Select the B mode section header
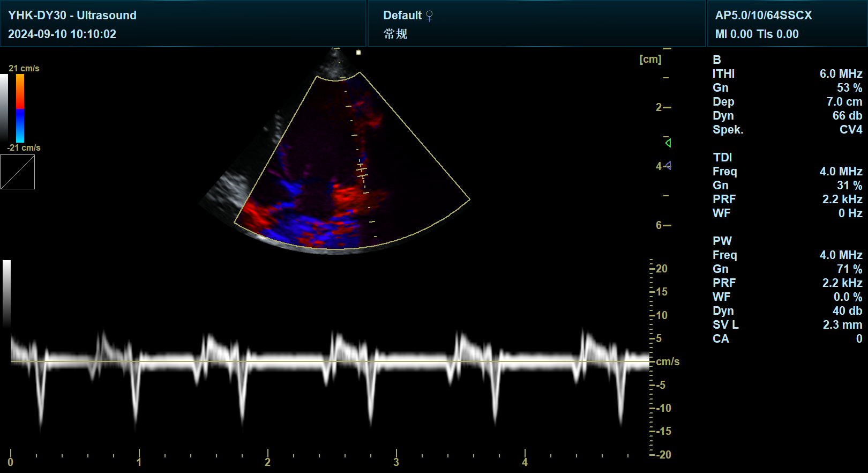 (x=716, y=60)
